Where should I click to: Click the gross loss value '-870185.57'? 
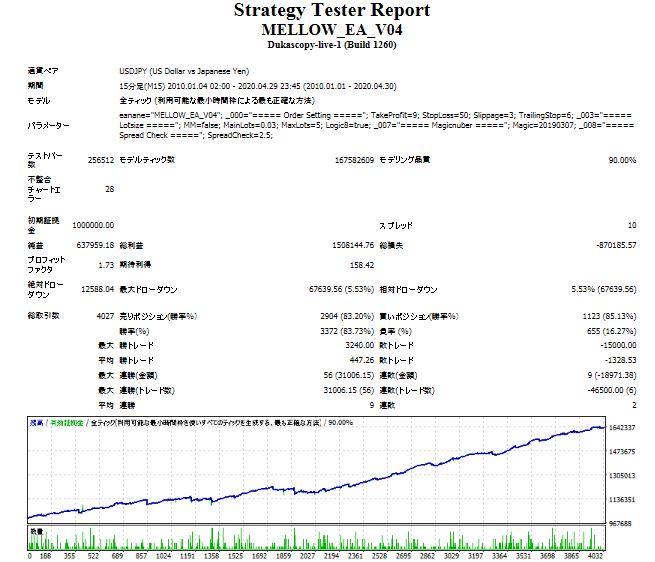(x=616, y=245)
